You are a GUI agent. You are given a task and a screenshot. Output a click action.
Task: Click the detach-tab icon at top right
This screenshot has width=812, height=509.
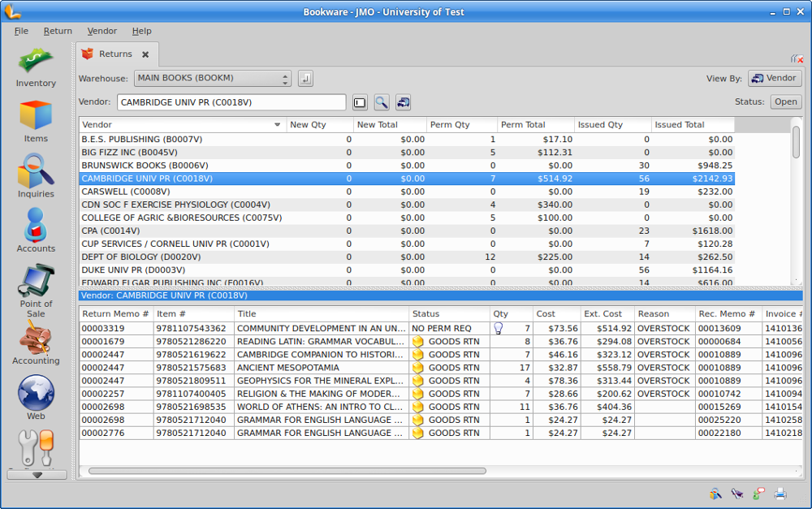coord(797,58)
